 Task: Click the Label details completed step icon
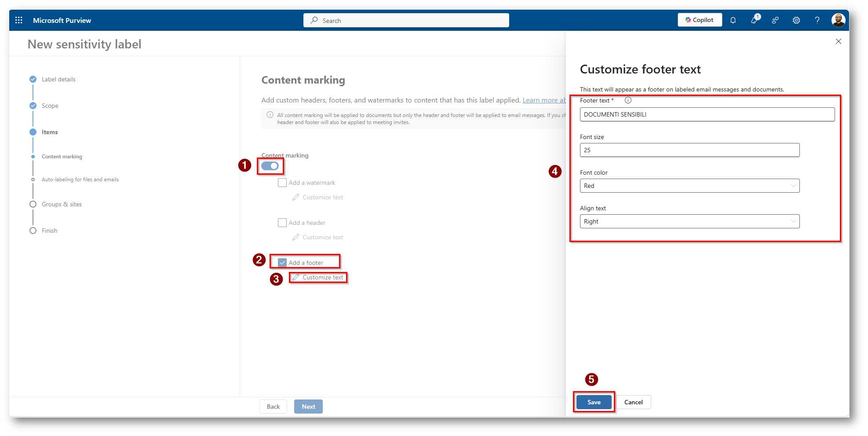(x=33, y=79)
